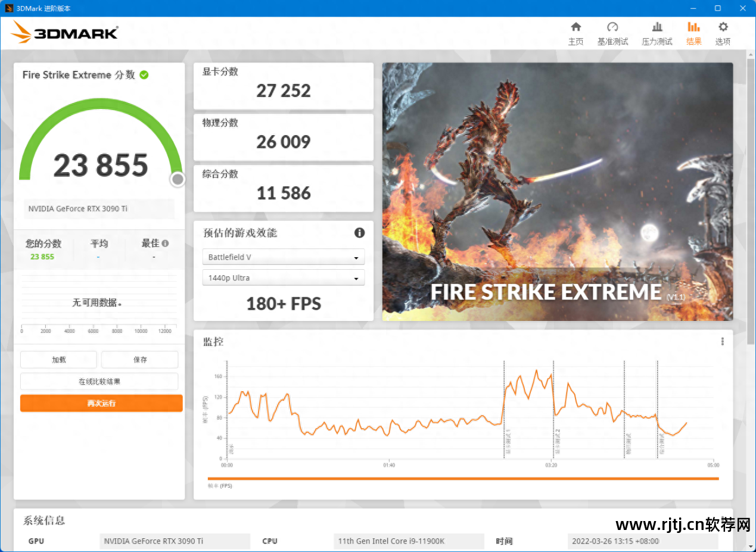Click the vertical scrollbar on the right

(751, 202)
